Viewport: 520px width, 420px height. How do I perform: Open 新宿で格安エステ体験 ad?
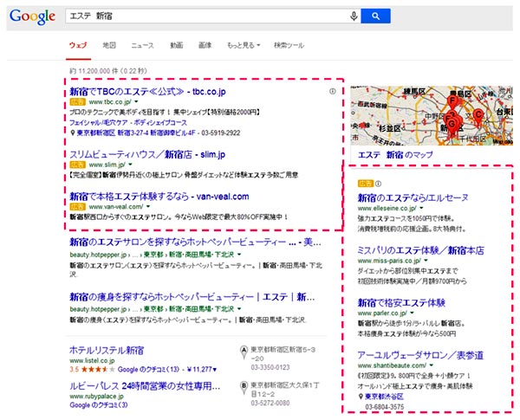click(x=401, y=302)
